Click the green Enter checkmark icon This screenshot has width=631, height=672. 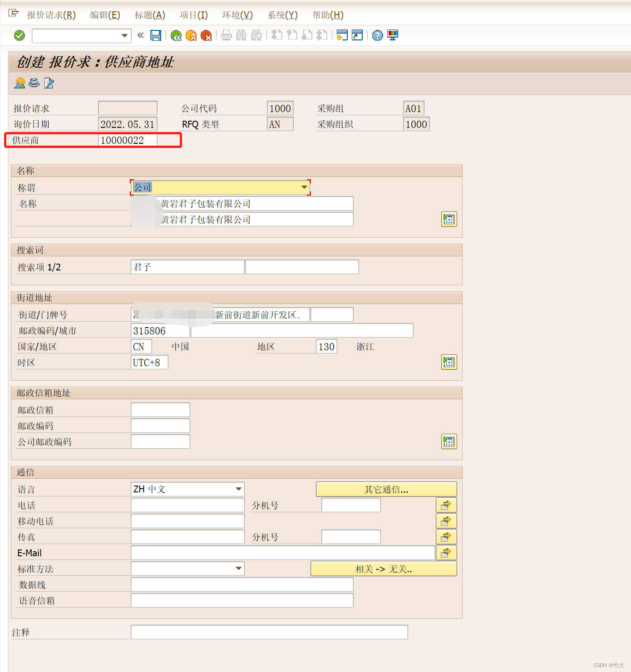pos(20,35)
